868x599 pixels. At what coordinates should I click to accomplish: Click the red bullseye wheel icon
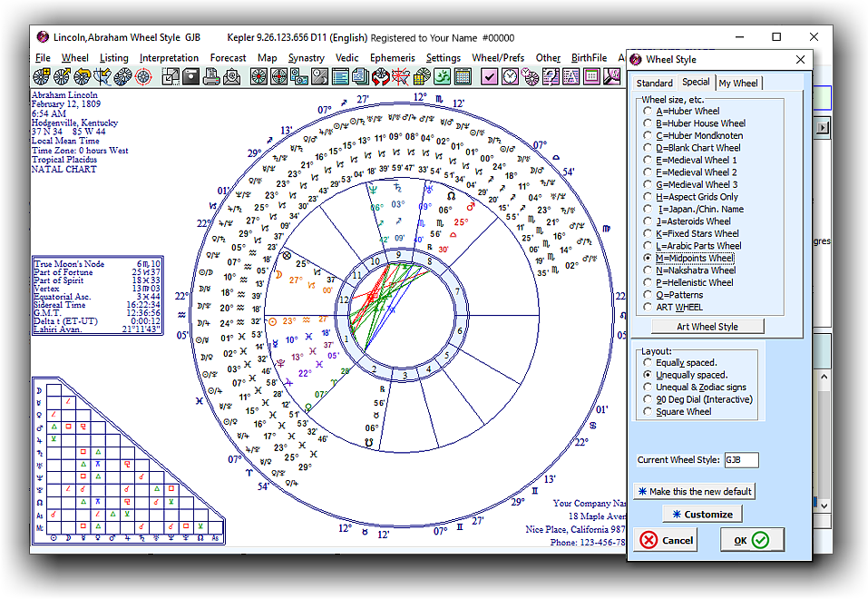point(142,77)
